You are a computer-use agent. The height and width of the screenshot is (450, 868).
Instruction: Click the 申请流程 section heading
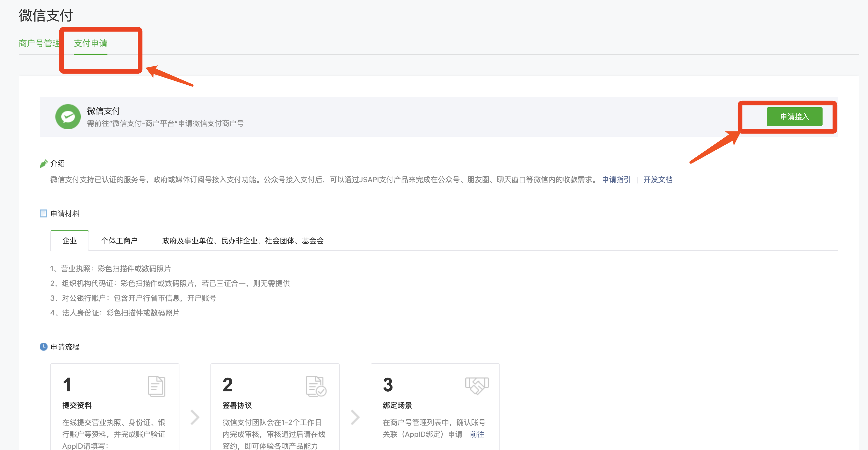pyautogui.click(x=65, y=347)
